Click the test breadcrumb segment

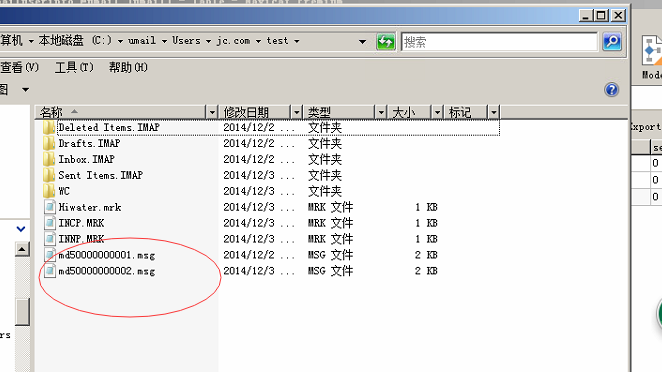[x=277, y=41]
